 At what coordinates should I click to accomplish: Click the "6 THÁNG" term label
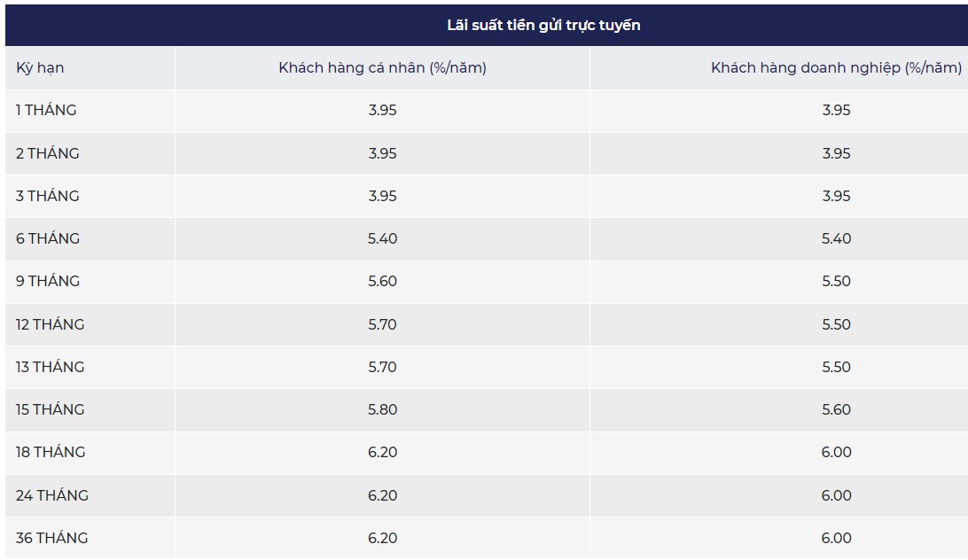(47, 238)
